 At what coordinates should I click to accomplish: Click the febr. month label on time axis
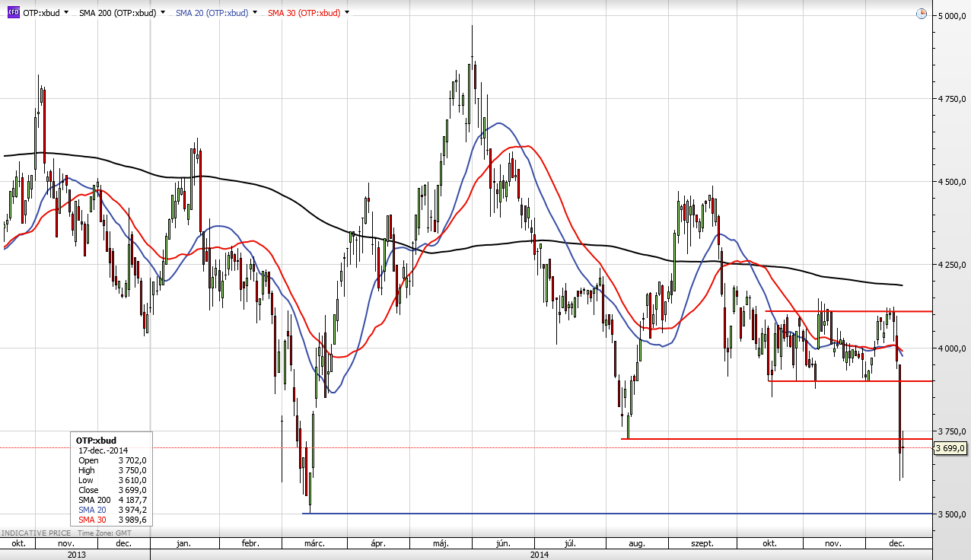(250, 544)
